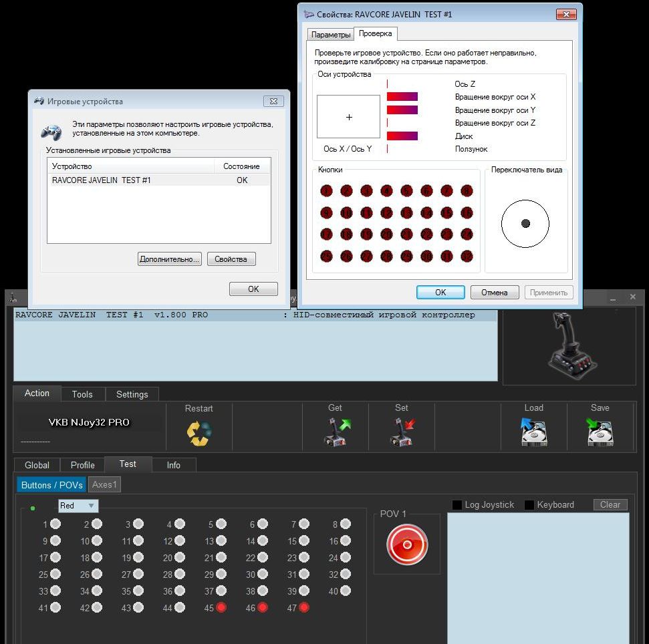Select RAVCORE JAVELIN TEST #1 device row

159,180
